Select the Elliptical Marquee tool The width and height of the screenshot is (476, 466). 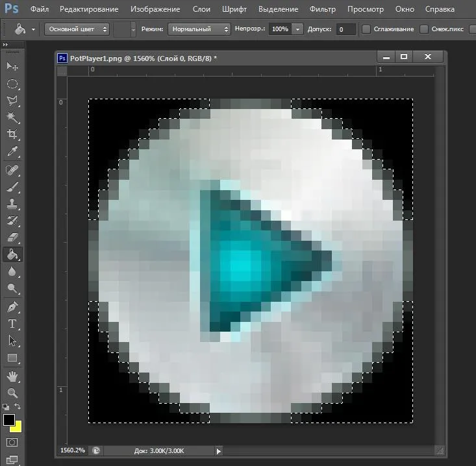point(12,84)
